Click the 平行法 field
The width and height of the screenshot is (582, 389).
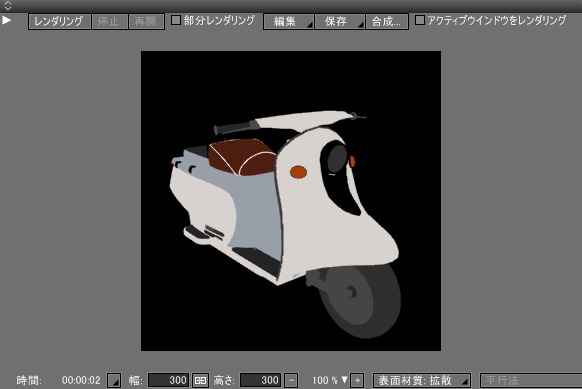pos(531,380)
